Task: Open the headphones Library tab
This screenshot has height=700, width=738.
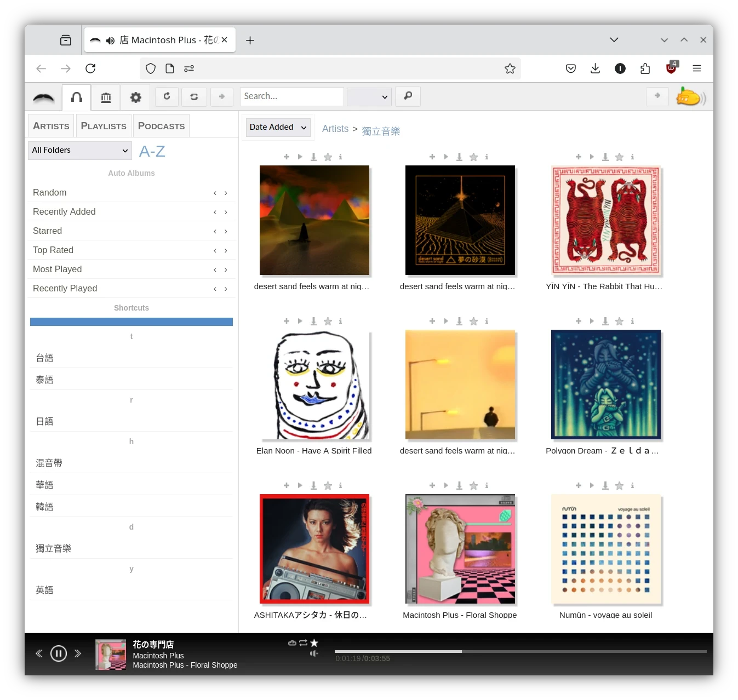Action: point(77,97)
